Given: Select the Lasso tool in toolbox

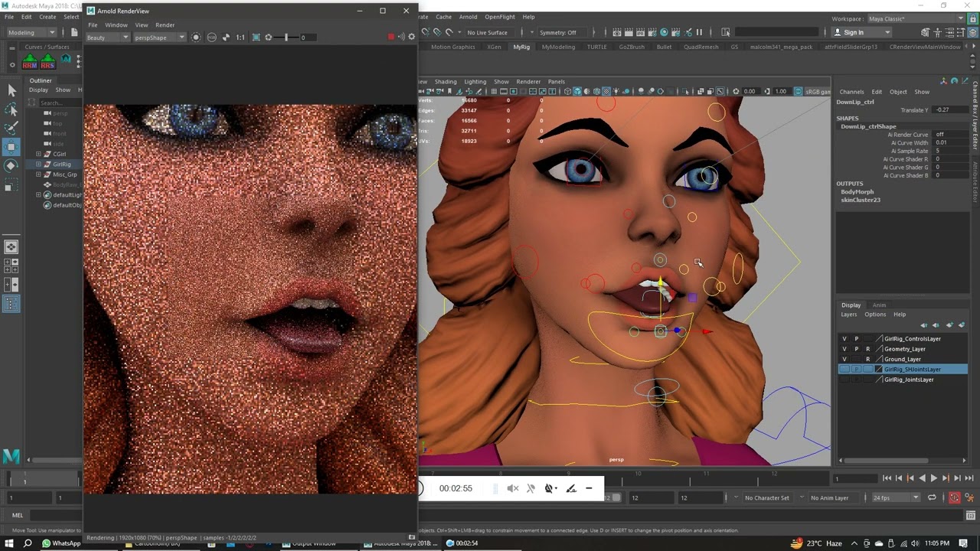Looking at the screenshot, I should [x=11, y=109].
